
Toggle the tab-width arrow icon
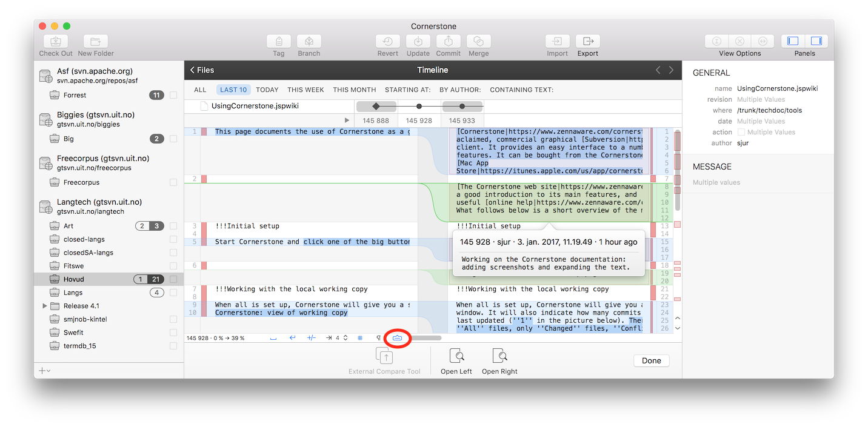point(329,338)
